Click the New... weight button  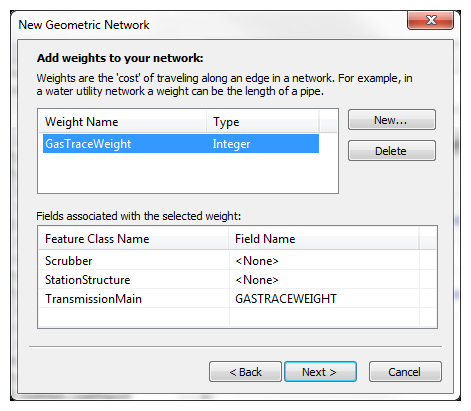392,120
